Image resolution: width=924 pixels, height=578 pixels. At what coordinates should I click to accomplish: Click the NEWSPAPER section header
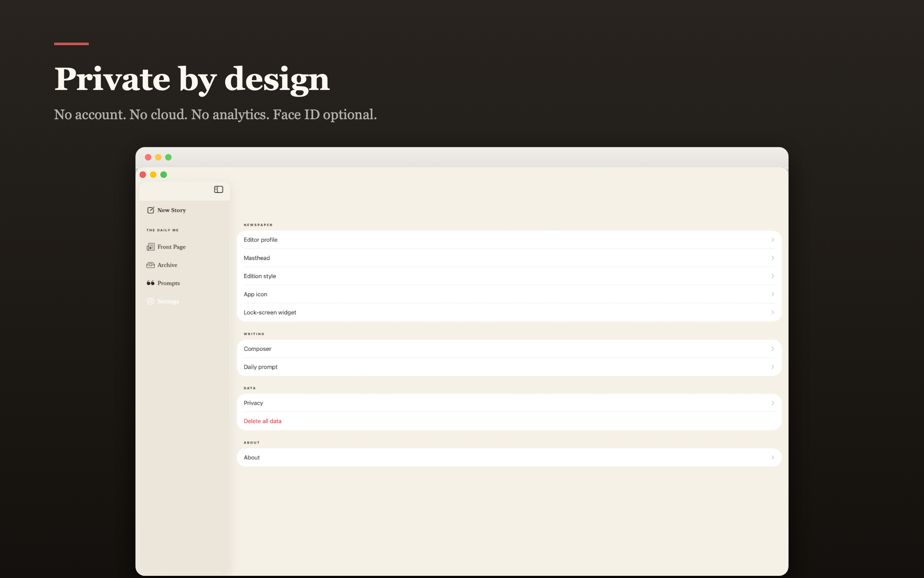point(258,225)
